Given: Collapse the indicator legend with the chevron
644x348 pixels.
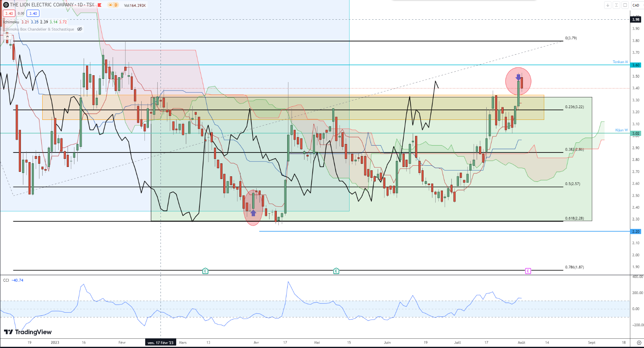Looking at the screenshot, I should pos(7,36).
